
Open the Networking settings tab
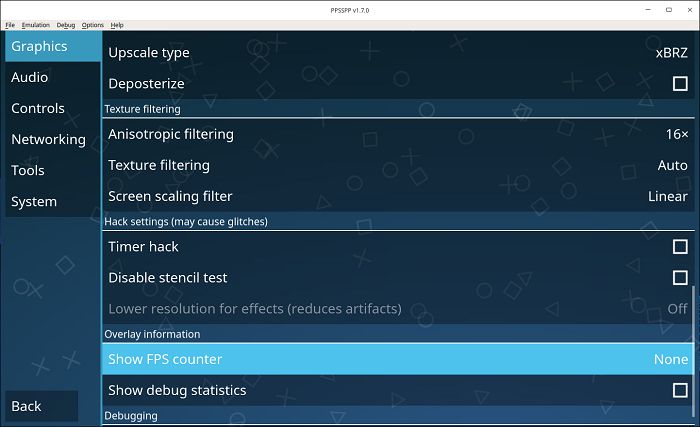tap(53, 139)
